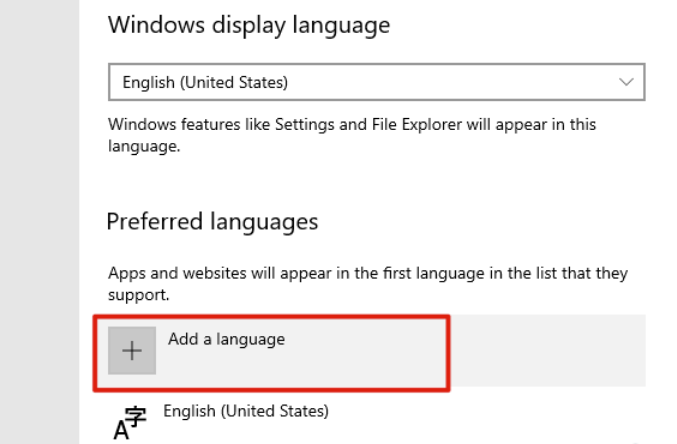
Task: Click the 'Windows display language' heading
Action: 249,25
